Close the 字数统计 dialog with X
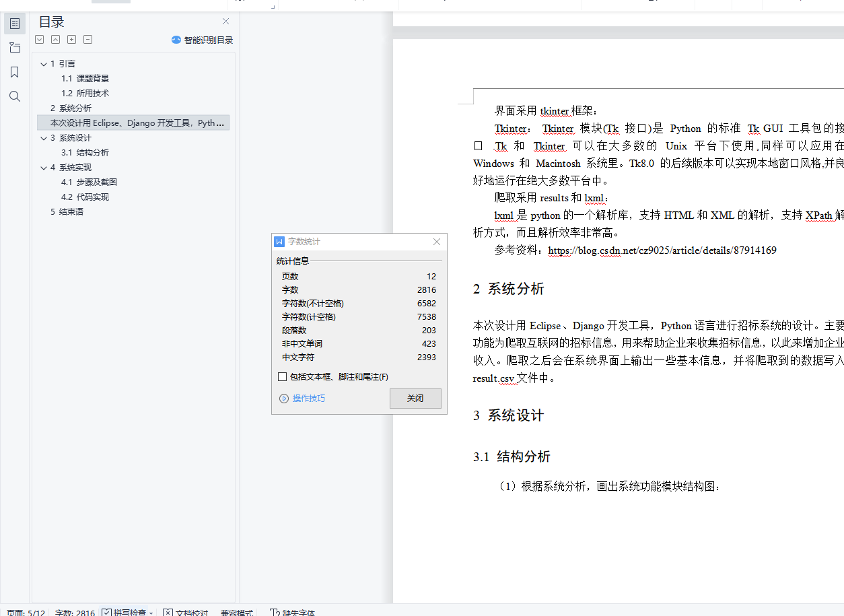This screenshot has height=616, width=844. point(437,242)
